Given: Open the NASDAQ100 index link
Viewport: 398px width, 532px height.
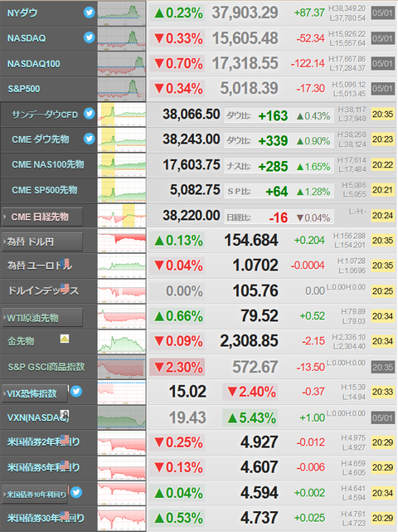Looking at the screenshot, I should 33,64.
